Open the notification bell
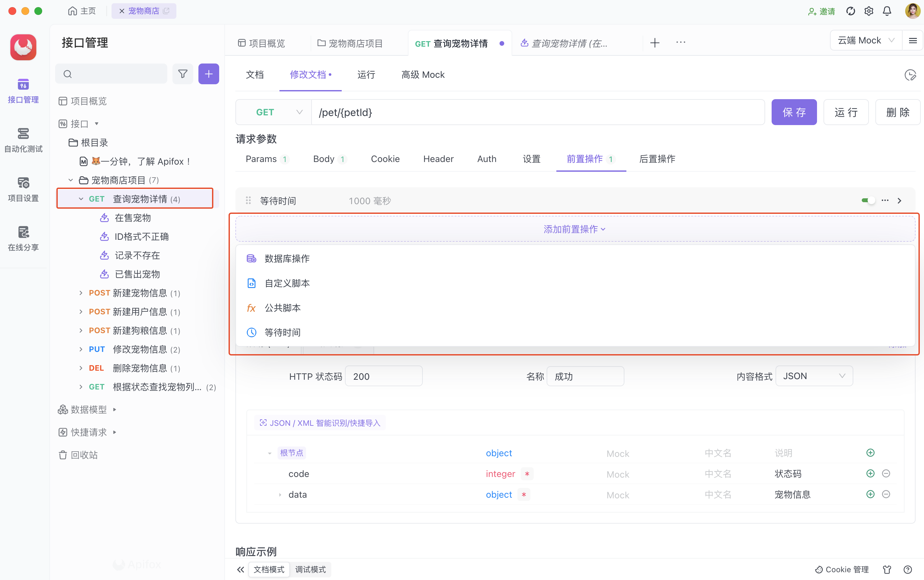This screenshot has height=580, width=924. point(887,11)
